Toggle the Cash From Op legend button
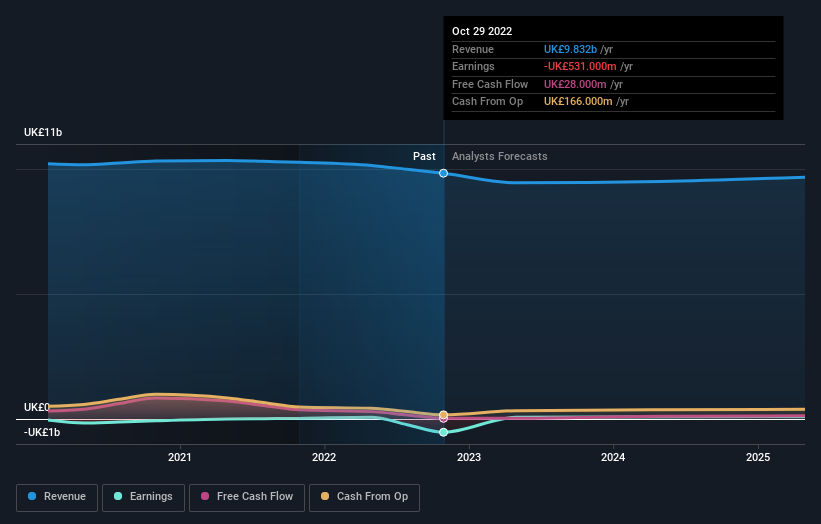 click(x=364, y=497)
